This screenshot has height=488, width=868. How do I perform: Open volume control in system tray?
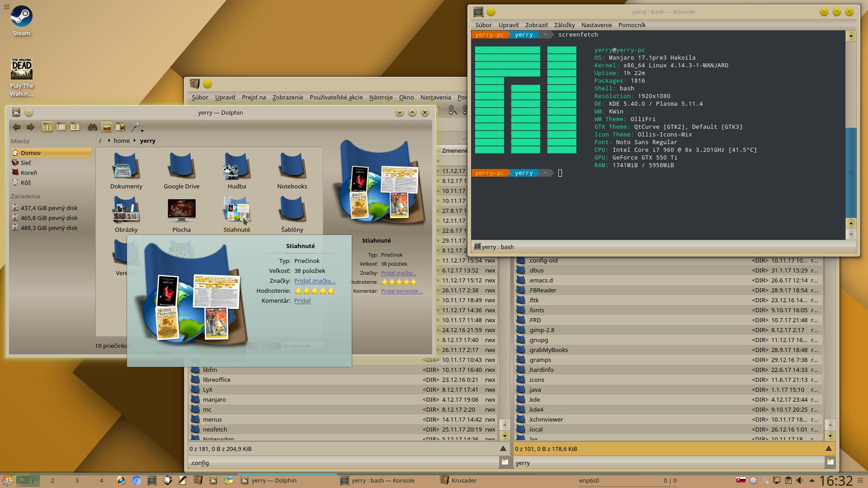pos(800,480)
